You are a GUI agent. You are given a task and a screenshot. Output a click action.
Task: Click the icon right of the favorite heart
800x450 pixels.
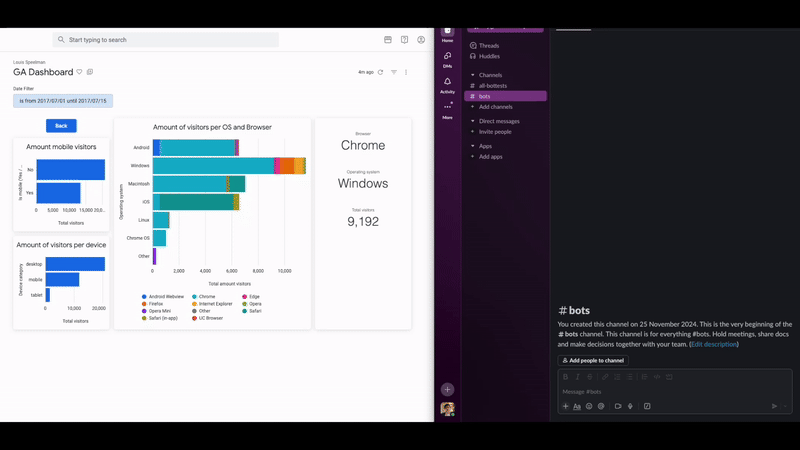90,72
